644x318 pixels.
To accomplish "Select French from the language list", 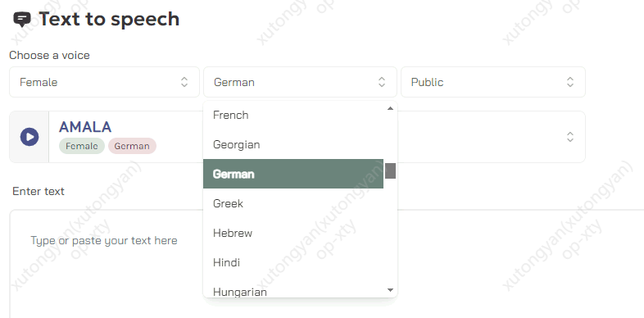I will pos(293,115).
